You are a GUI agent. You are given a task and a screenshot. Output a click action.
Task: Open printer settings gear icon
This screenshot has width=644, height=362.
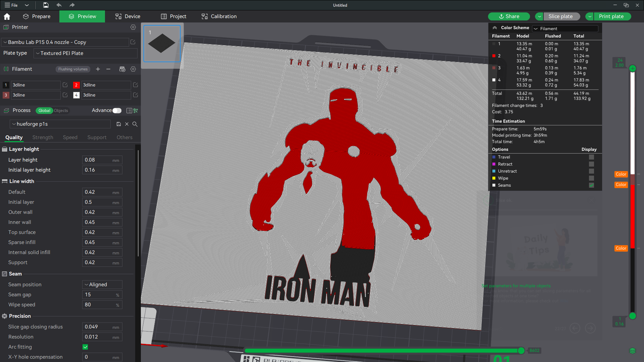pos(133,27)
